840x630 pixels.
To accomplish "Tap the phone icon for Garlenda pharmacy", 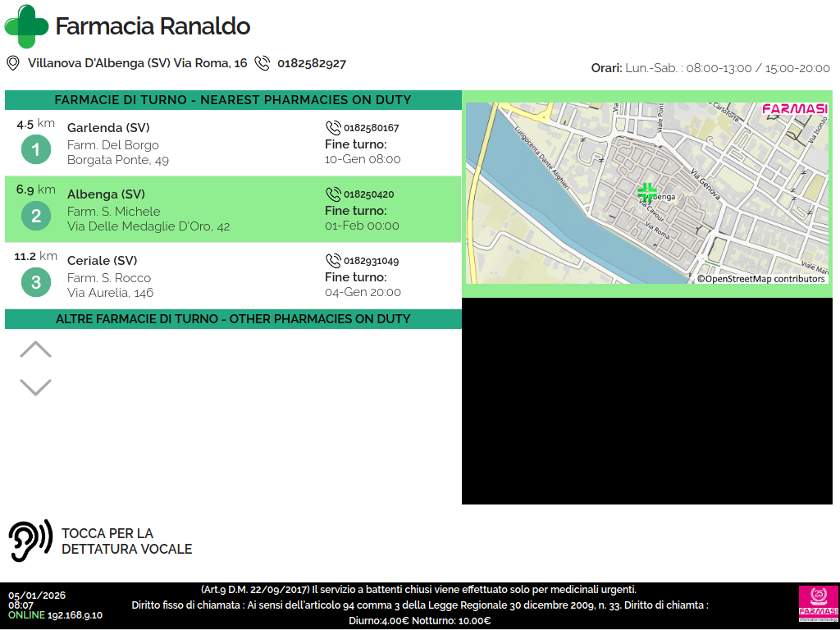I will tap(333, 128).
